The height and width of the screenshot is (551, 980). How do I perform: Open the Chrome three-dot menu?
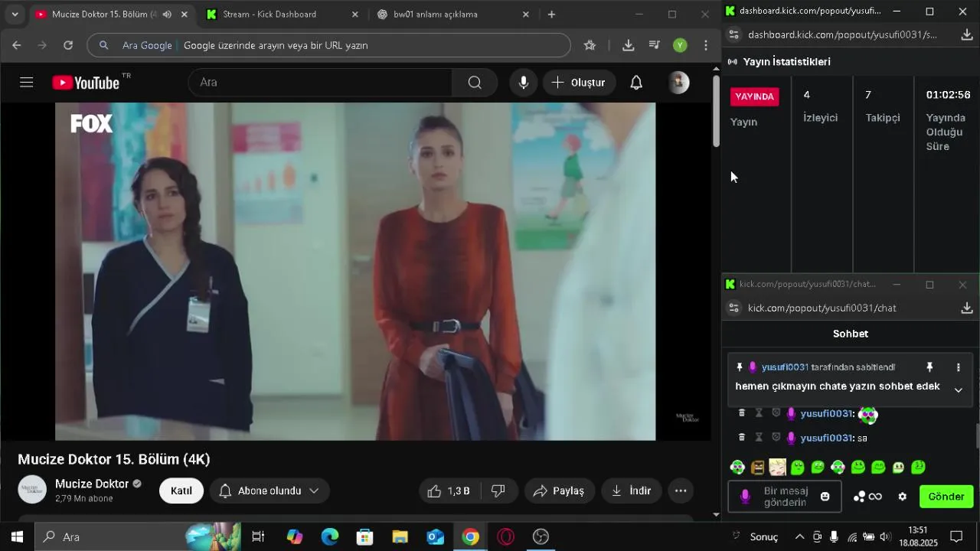(x=706, y=45)
